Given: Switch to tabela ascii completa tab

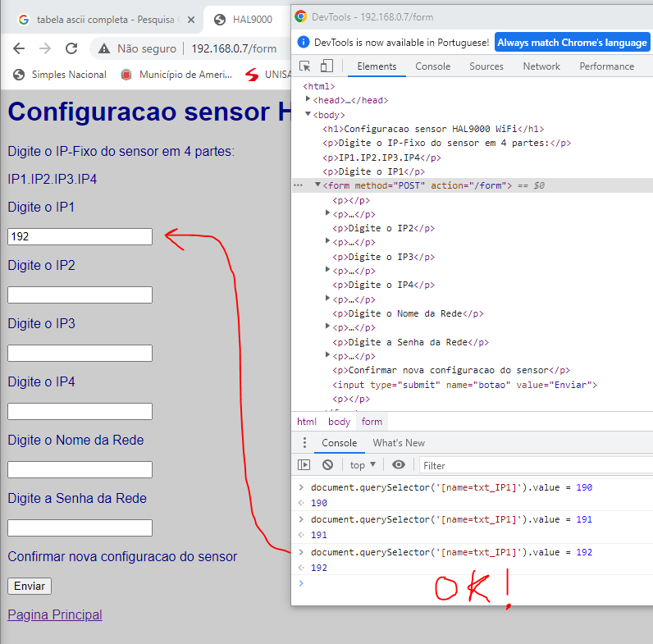Looking at the screenshot, I should tap(106, 20).
